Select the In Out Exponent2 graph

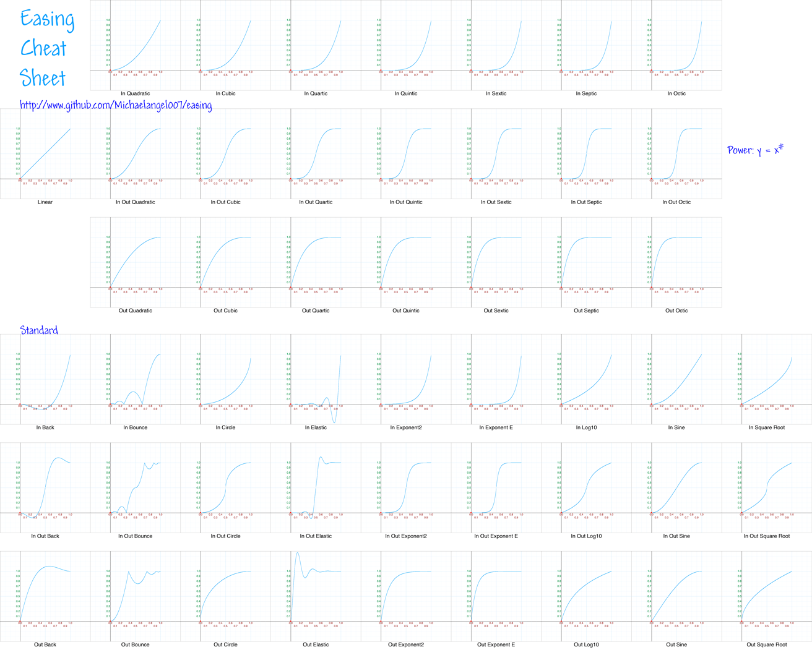(x=406, y=488)
